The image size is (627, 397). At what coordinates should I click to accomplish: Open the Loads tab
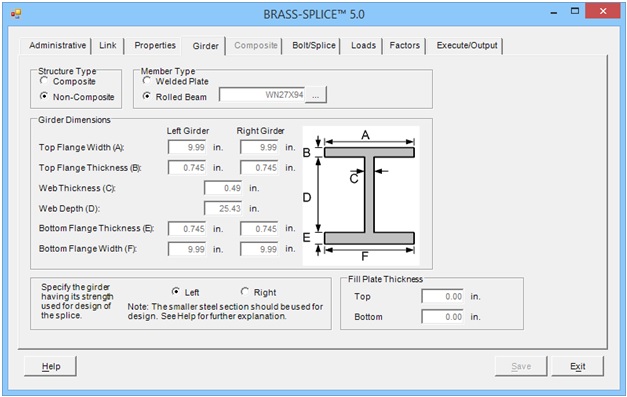[x=363, y=46]
